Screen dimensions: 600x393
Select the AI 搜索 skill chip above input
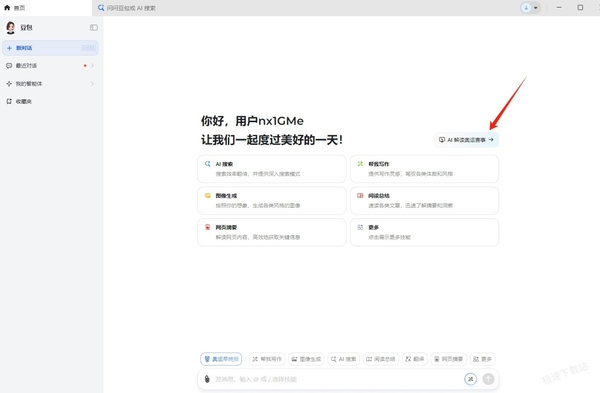pyautogui.click(x=344, y=359)
